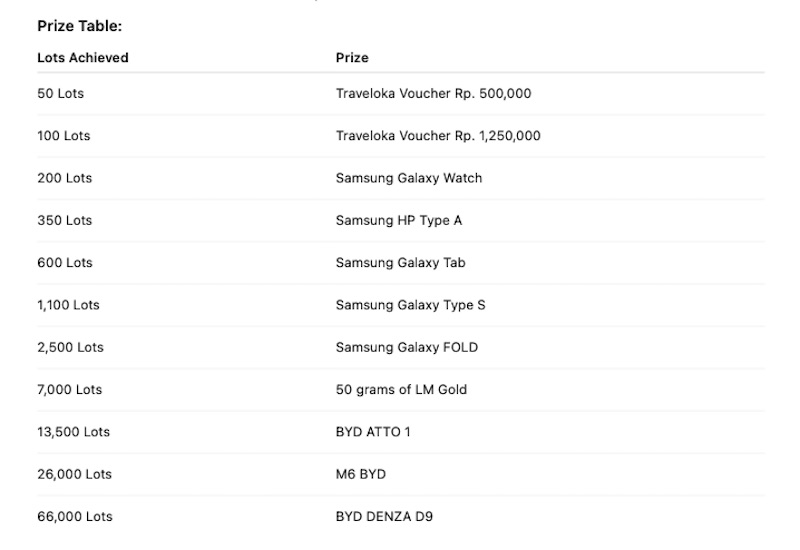800x550 pixels.
Task: Click the "Prize Table:" heading
Action: click(80, 26)
